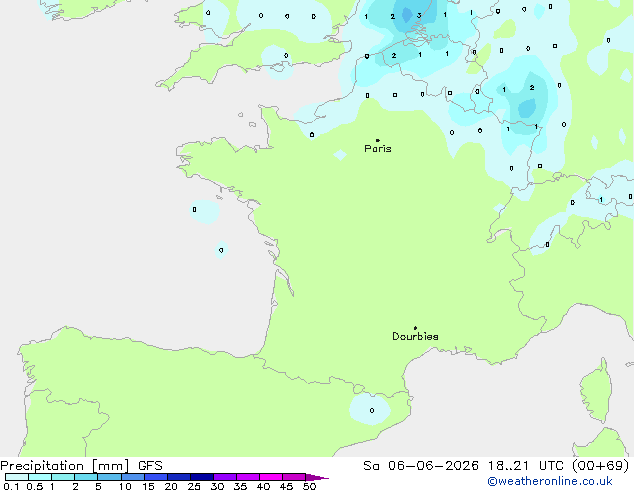
Task: Click the '18..21 UTC' time range text
Action: tap(525, 466)
